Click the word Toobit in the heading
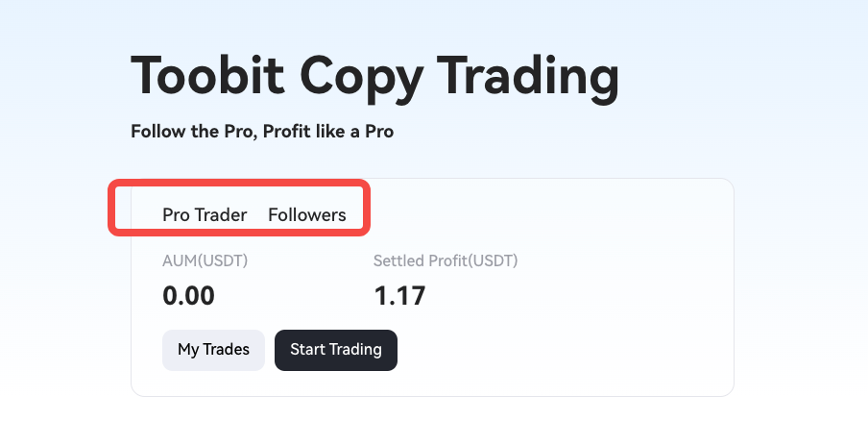Screen dimensions: 868x421 (207, 76)
